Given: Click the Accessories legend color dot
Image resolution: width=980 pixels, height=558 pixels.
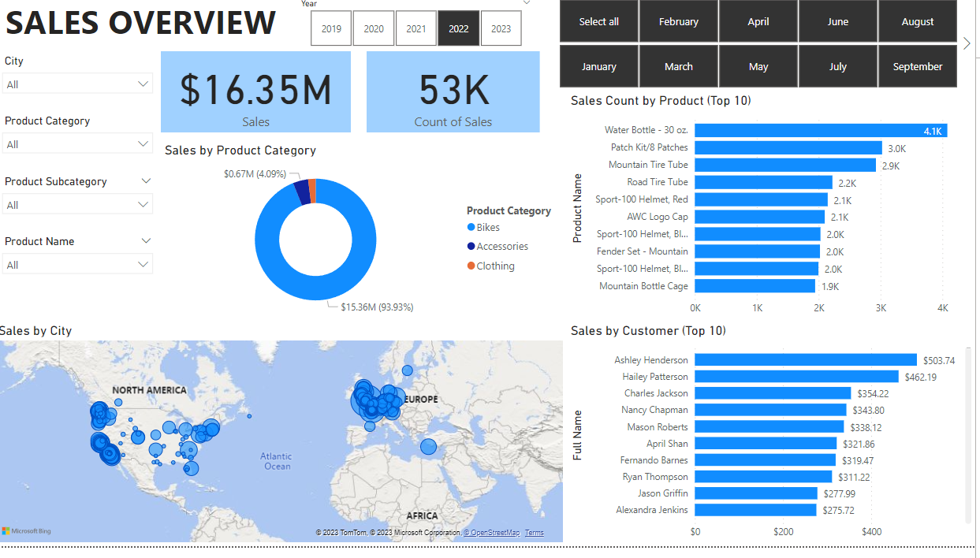Looking at the screenshot, I should (x=471, y=246).
